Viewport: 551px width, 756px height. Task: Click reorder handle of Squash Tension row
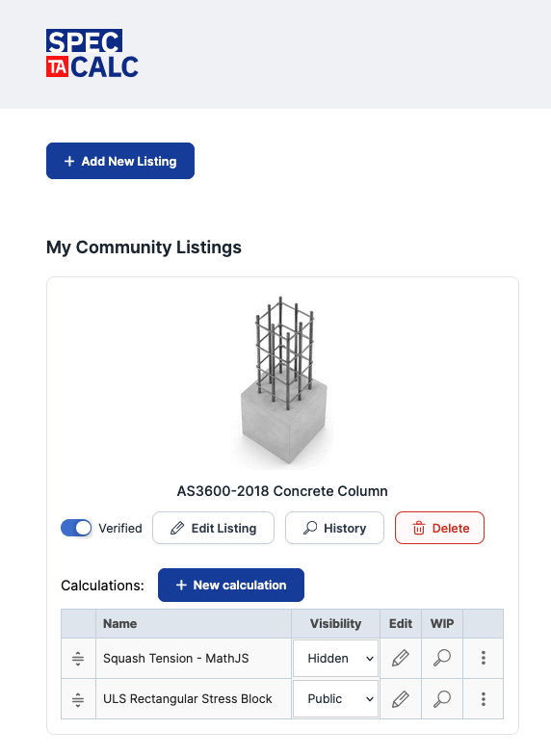click(x=78, y=659)
